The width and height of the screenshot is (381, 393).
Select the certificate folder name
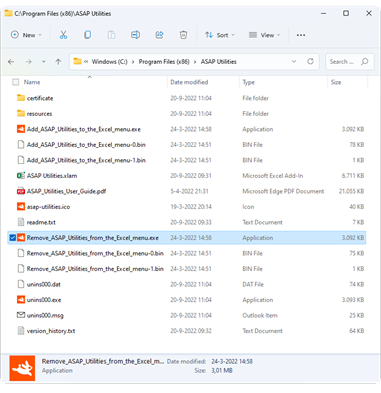(x=40, y=98)
